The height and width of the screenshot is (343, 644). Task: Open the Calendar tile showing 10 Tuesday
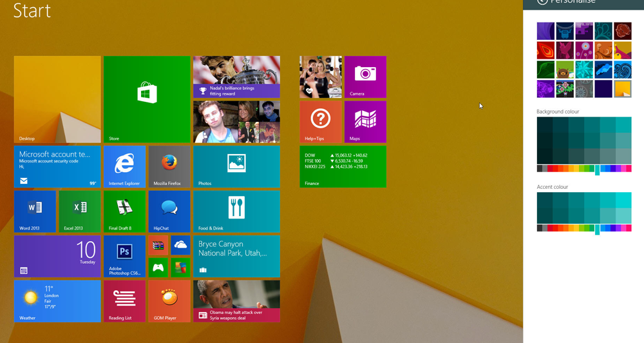[57, 256]
